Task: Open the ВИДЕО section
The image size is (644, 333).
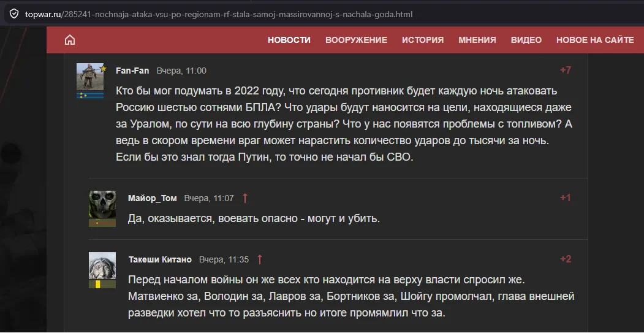Action: click(526, 40)
